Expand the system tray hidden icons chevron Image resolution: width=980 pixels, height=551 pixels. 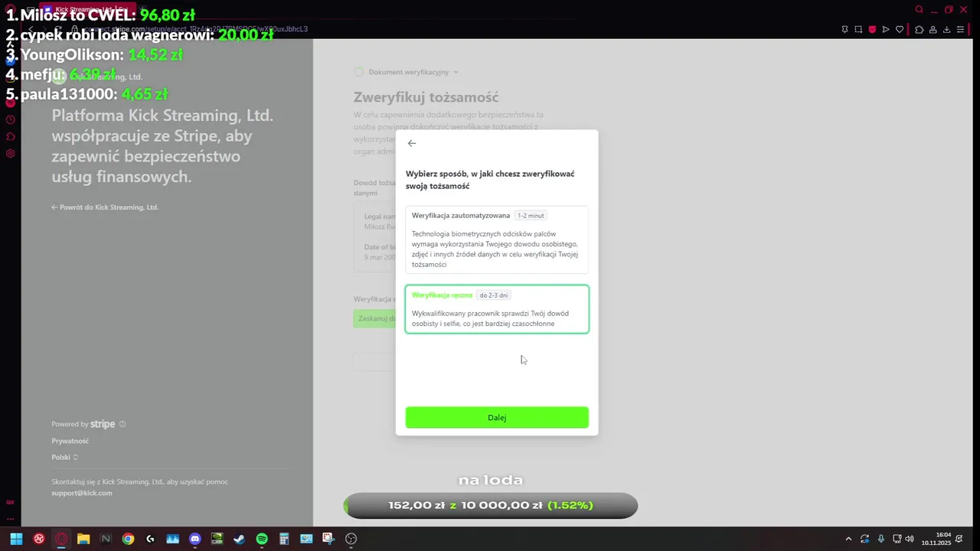[848, 539]
